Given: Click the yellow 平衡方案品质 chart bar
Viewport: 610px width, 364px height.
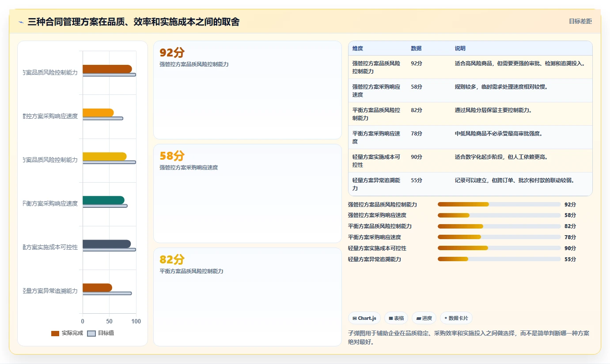Looking at the screenshot, I should [x=105, y=156].
